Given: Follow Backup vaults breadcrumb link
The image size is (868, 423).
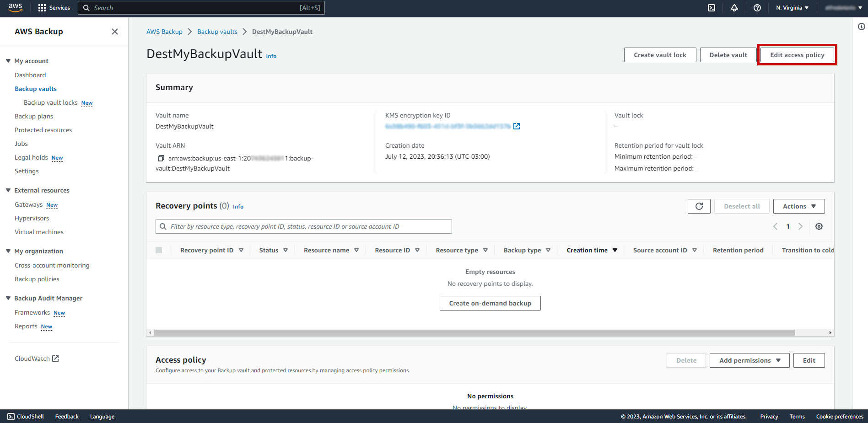Looking at the screenshot, I should coord(217,32).
